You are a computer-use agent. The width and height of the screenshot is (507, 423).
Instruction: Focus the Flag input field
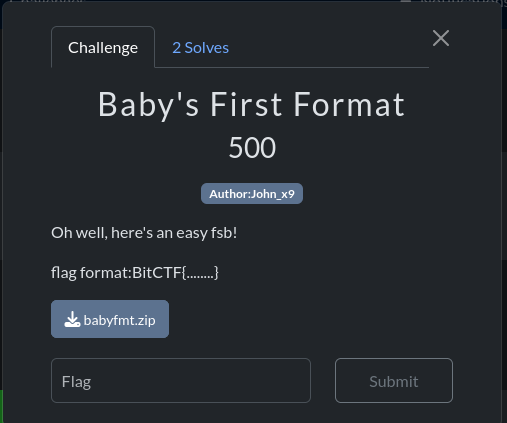coord(181,380)
